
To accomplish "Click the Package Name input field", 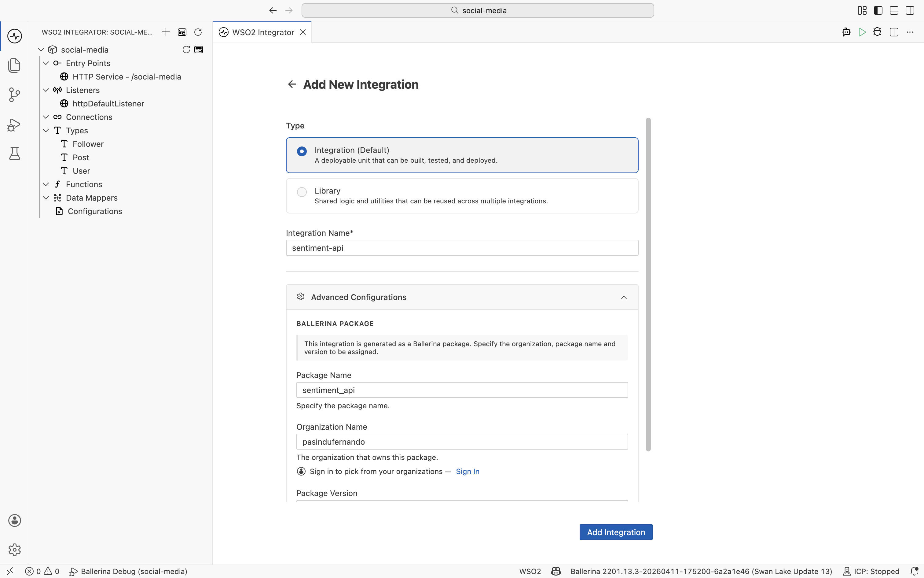I will (462, 390).
